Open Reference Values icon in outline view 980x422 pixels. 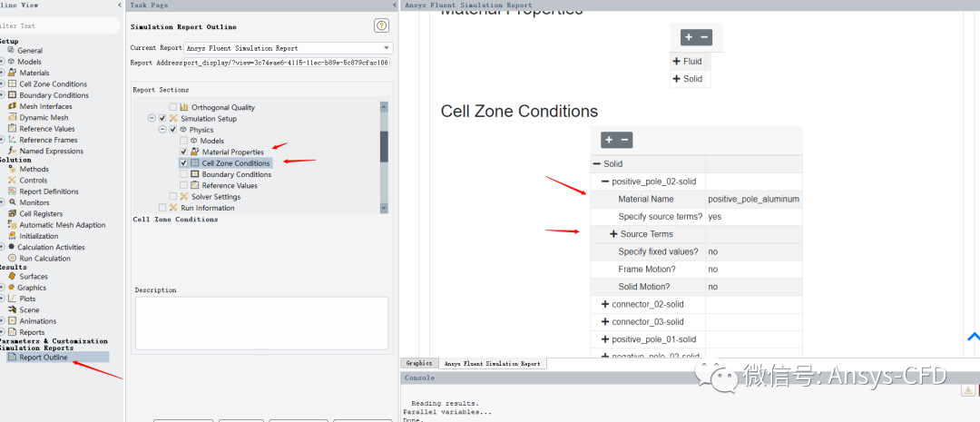[13, 128]
